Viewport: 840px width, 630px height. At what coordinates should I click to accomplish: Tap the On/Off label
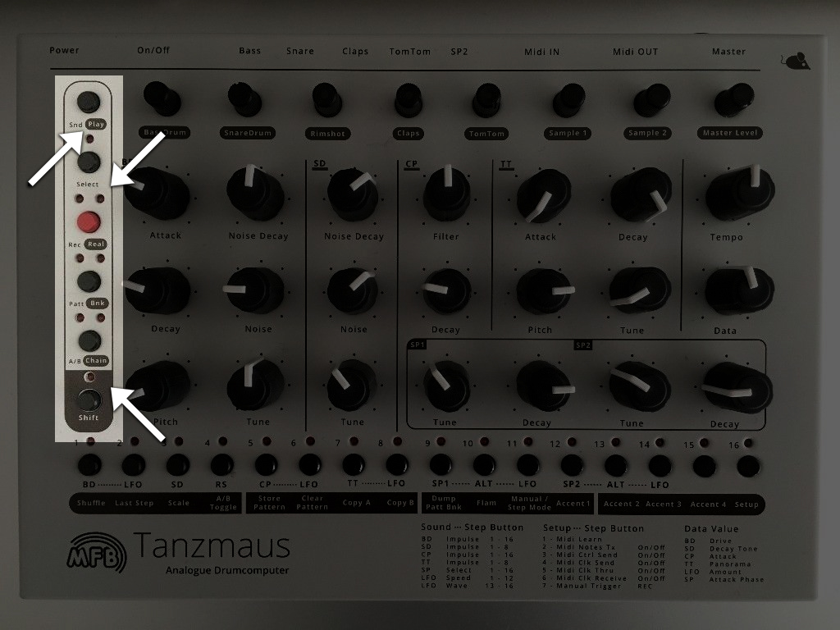(153, 50)
